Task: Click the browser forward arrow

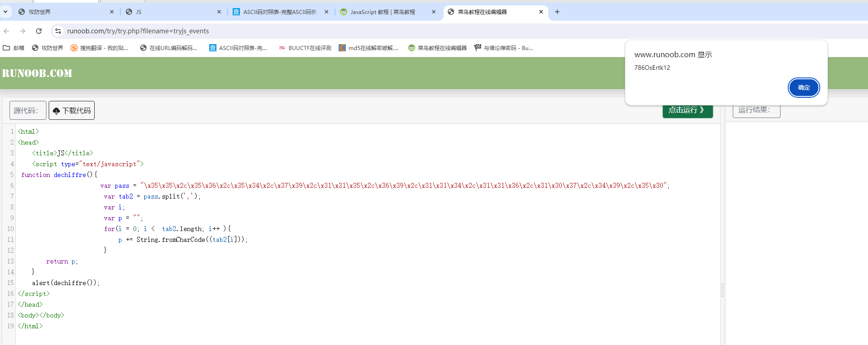Action: click(x=23, y=31)
